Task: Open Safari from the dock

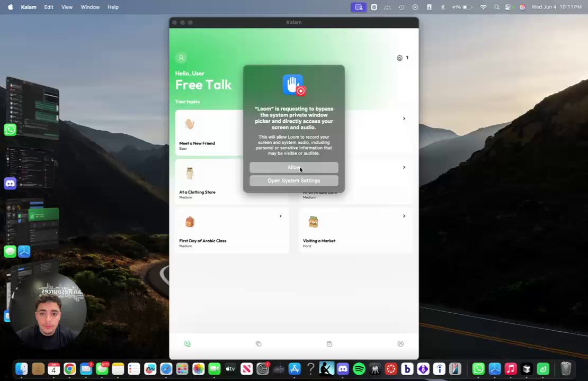Action: [x=166, y=369]
